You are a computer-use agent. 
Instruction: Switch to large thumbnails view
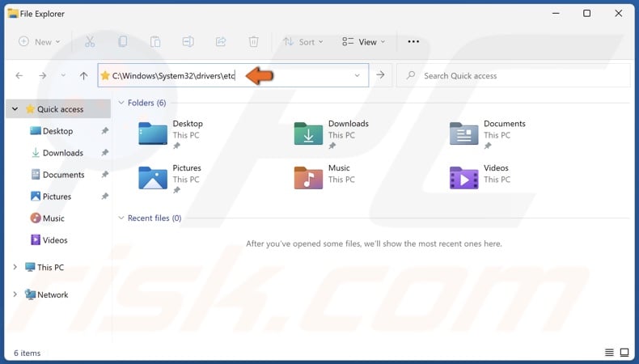point(624,352)
